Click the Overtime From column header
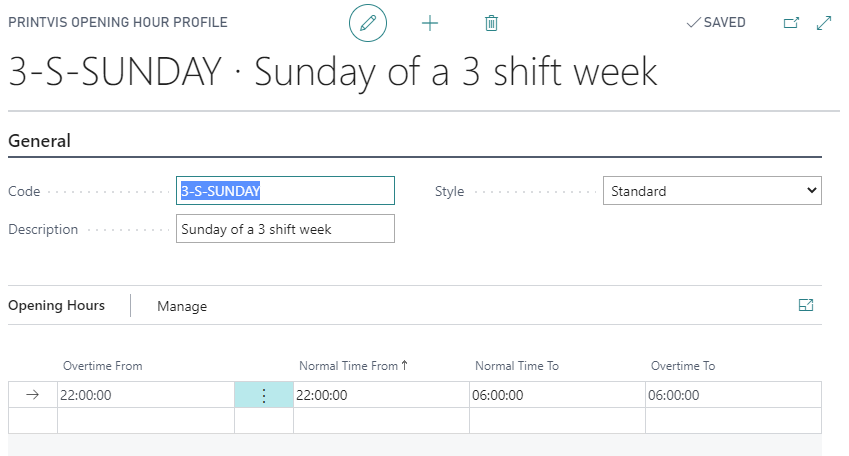This screenshot has width=849, height=456. [x=102, y=366]
